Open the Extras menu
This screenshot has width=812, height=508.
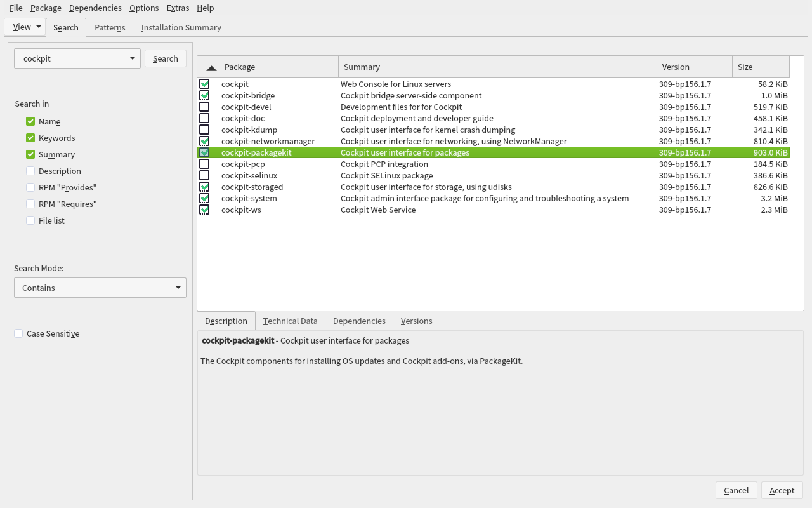coord(178,8)
